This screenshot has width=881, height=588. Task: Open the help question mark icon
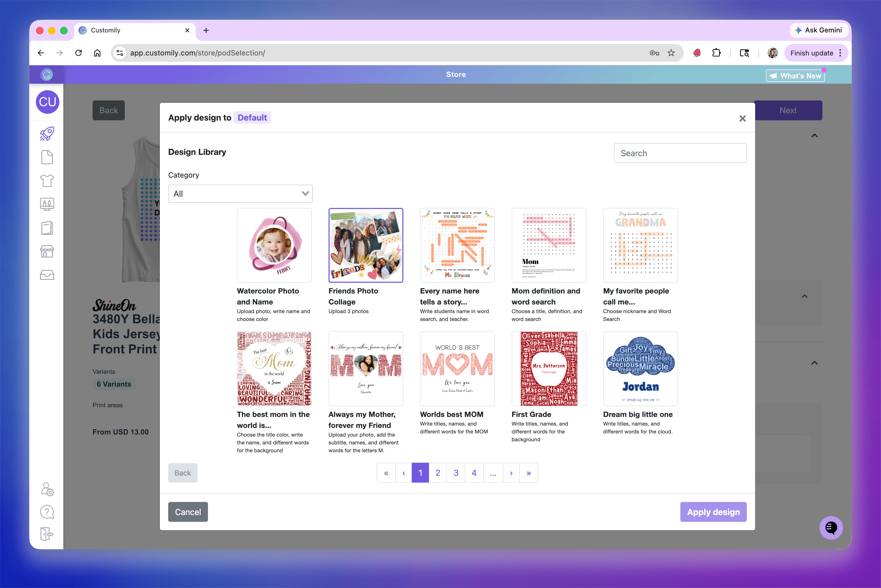[47, 512]
